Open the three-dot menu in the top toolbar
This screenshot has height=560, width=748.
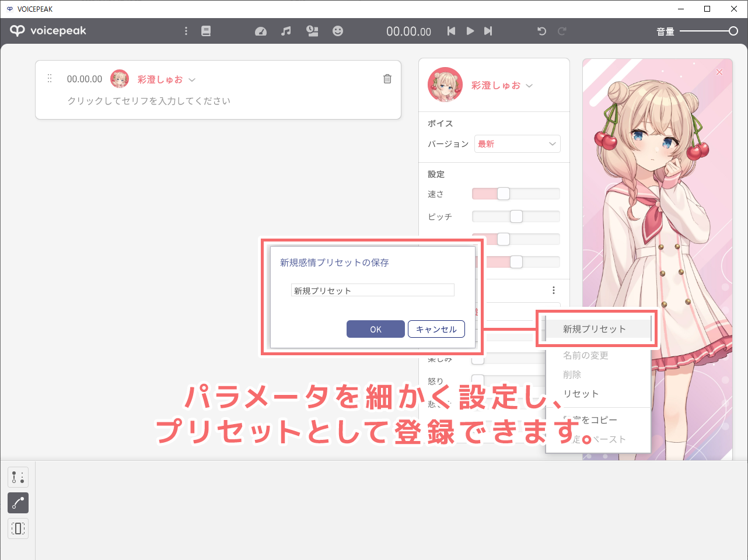pyautogui.click(x=186, y=31)
